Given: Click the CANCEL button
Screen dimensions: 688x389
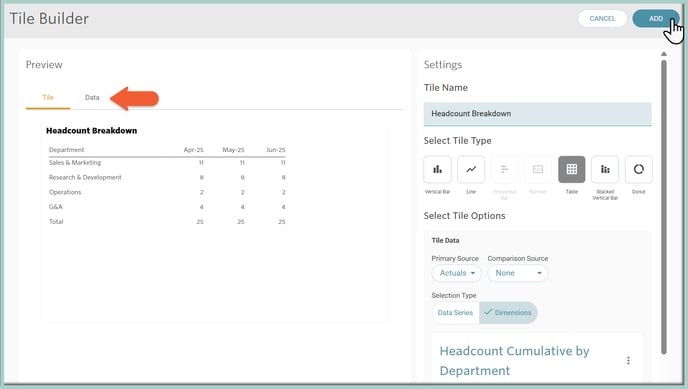Looking at the screenshot, I should [602, 18].
